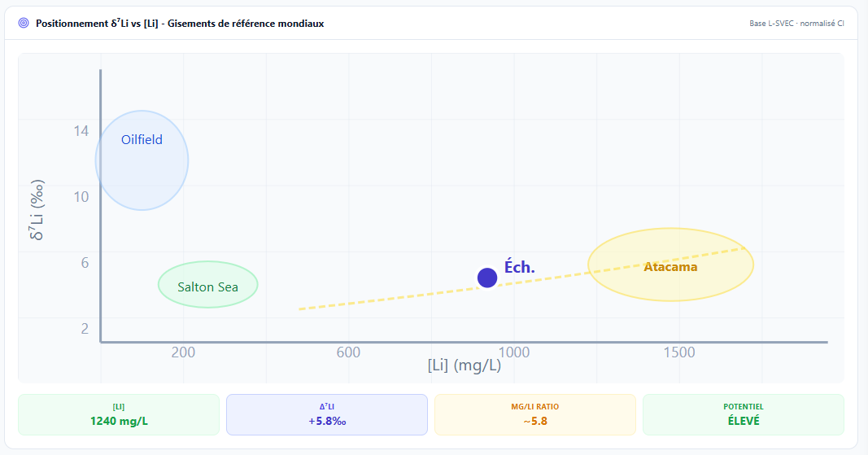
Task: Select the yellow Atacama ellipse
Action: click(x=670, y=265)
